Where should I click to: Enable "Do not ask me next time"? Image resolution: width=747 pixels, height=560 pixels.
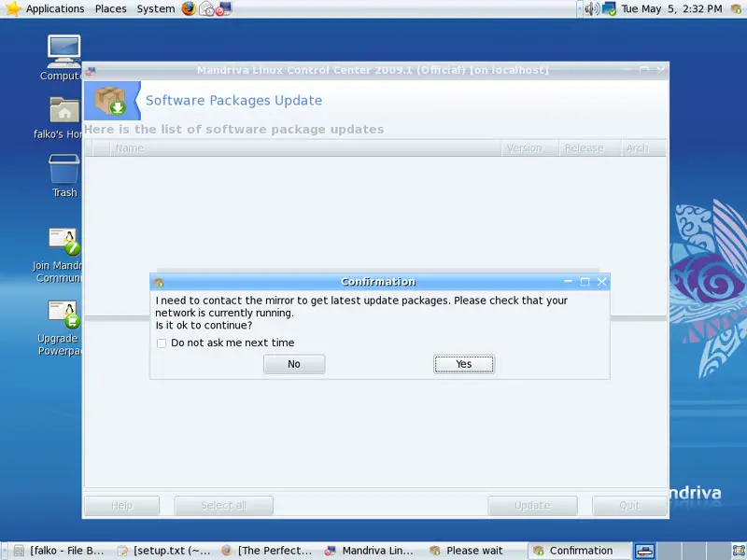click(x=162, y=343)
